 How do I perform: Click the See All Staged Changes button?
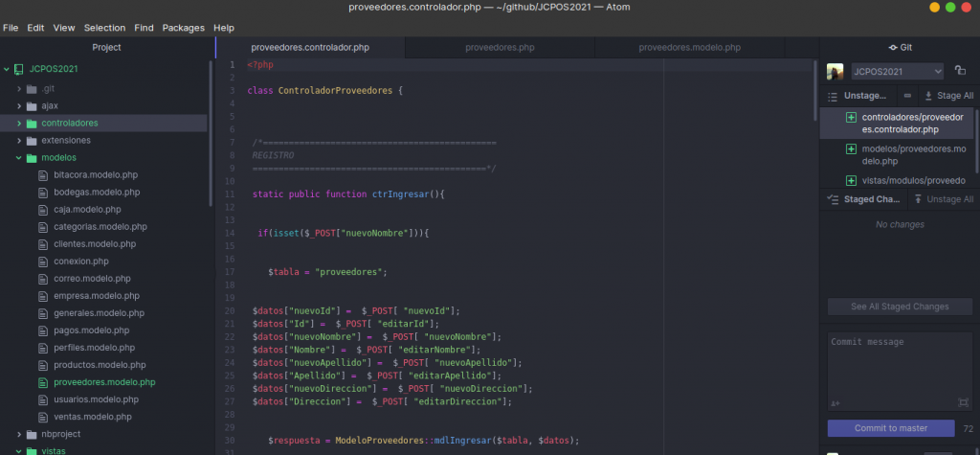[x=900, y=307]
